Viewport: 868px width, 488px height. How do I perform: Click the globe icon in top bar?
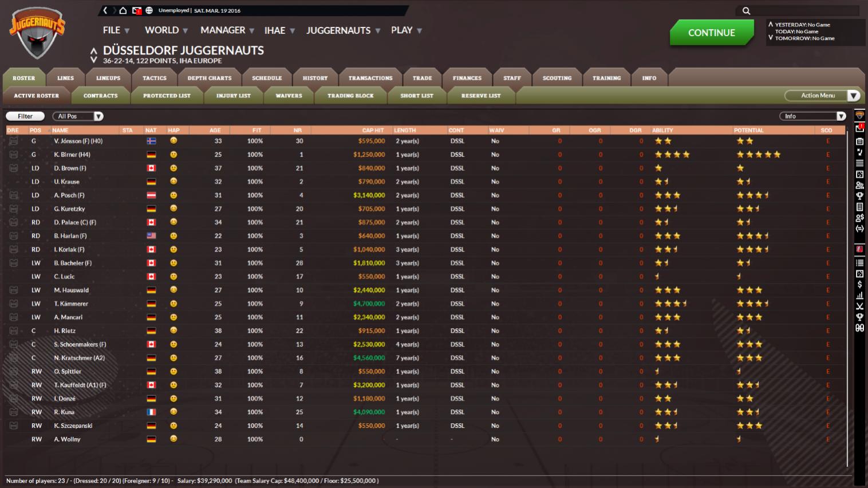[x=149, y=10]
